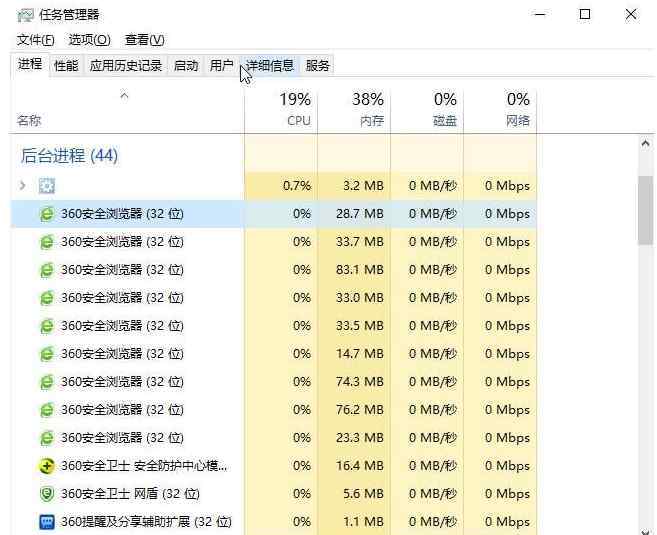Click browser icon in the 83.1 MB row

pyautogui.click(x=47, y=270)
